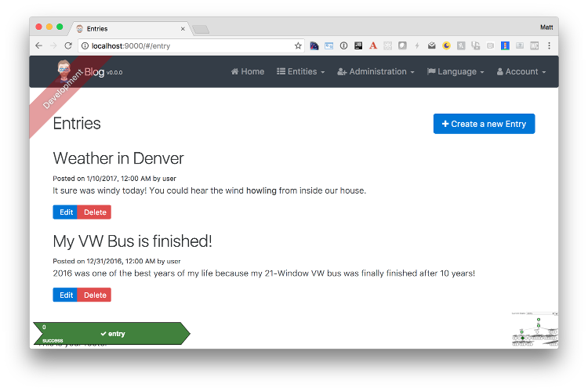Go back using the browser back arrow
Viewport: 588px width, 391px height.
pos(39,45)
